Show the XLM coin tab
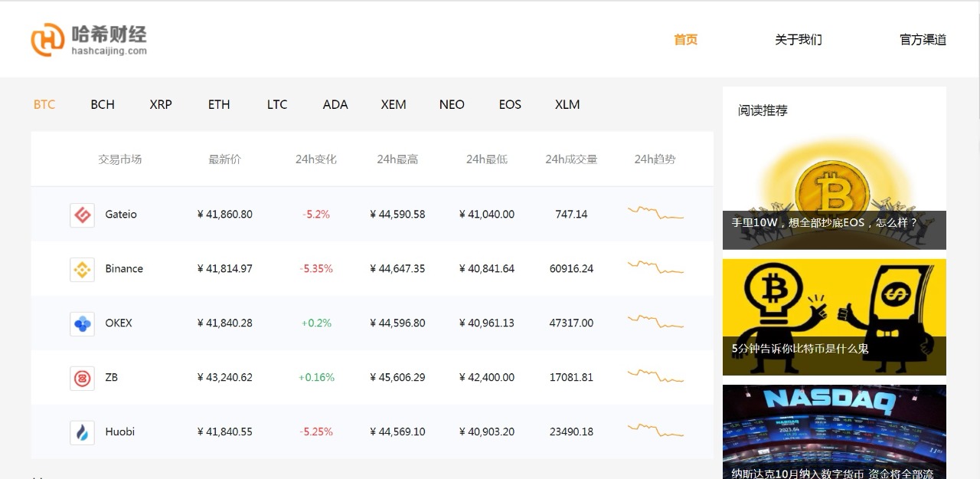This screenshot has width=980, height=479. tap(567, 104)
